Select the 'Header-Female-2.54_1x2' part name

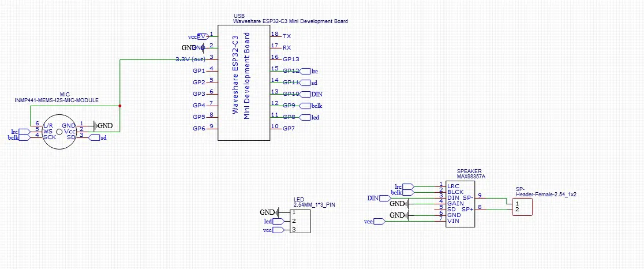coord(546,195)
